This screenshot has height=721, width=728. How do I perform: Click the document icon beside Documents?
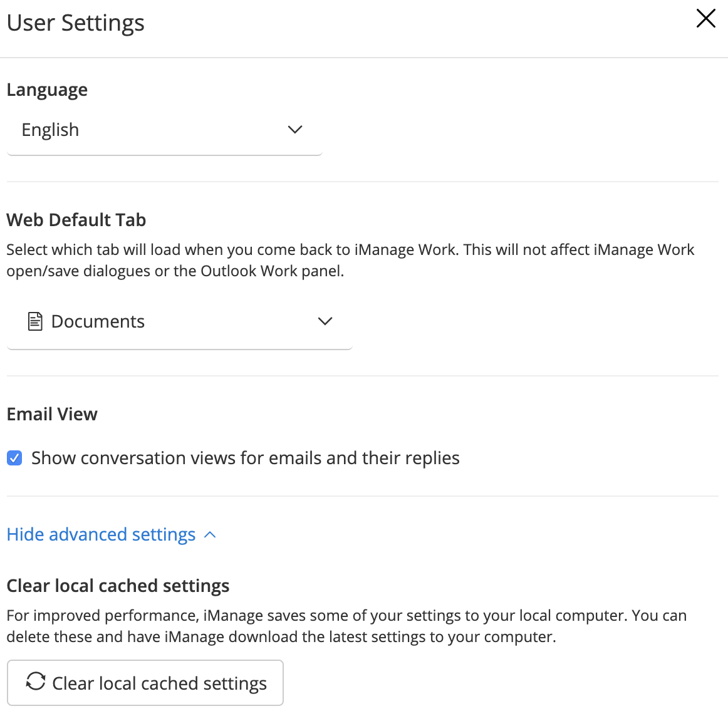(x=36, y=321)
